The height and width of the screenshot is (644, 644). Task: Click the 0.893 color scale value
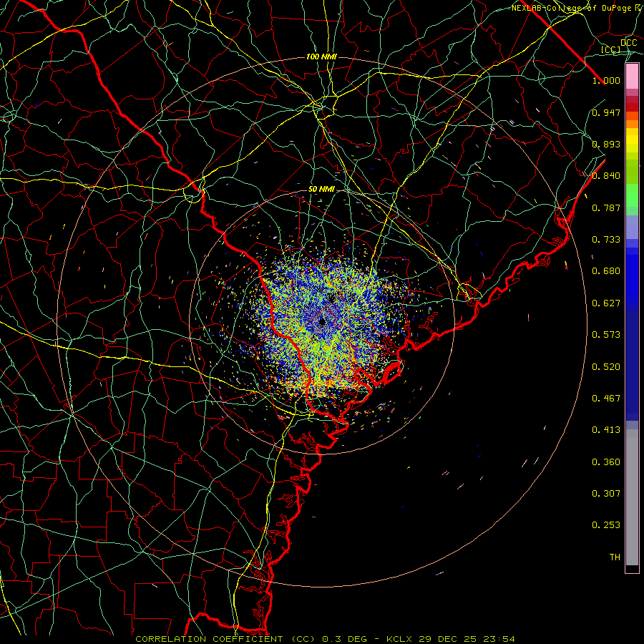coord(606,144)
